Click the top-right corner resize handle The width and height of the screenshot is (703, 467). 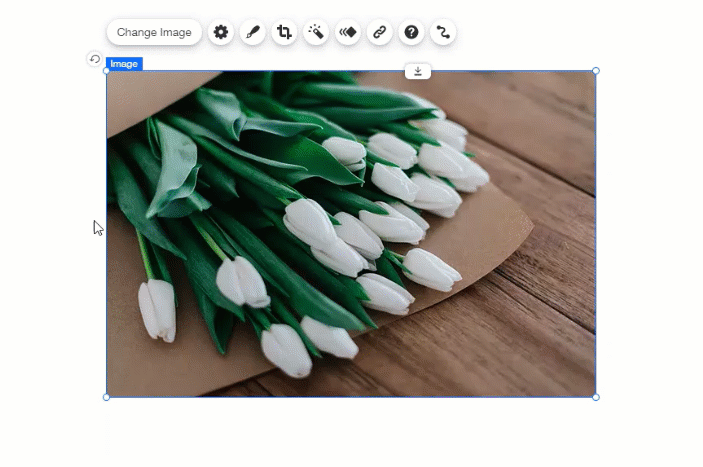596,71
